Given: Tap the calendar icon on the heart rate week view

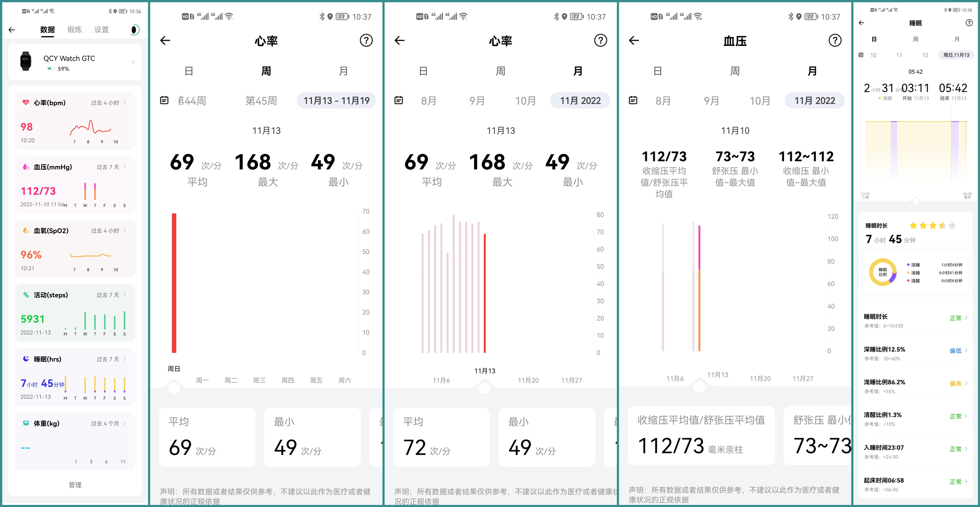Looking at the screenshot, I should [165, 100].
